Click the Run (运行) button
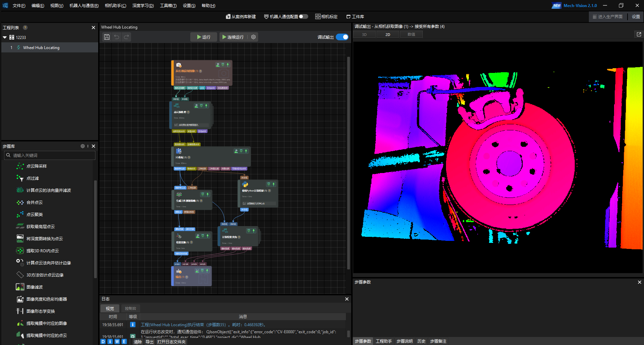Screen dimensions: 644x345 point(204,37)
